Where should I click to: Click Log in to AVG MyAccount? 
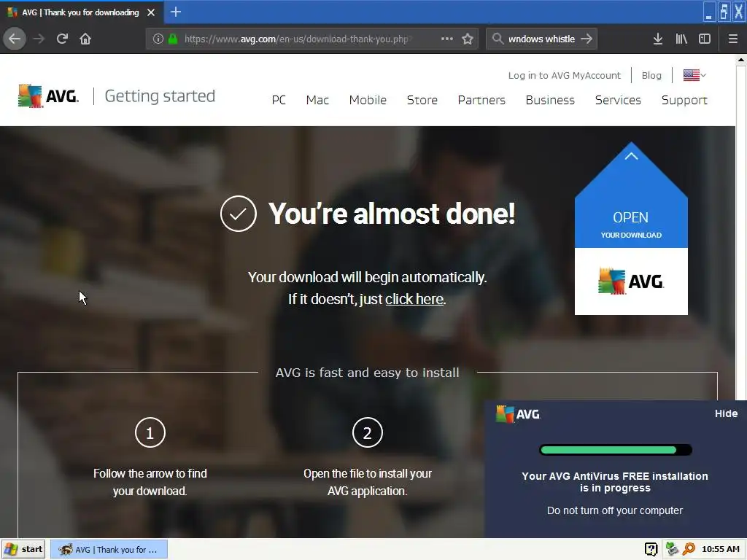pos(565,75)
